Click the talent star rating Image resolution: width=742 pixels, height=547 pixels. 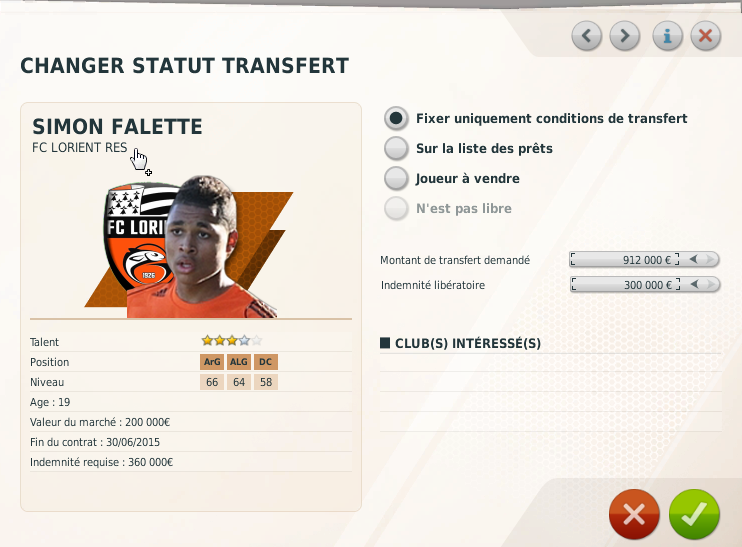tap(231, 340)
